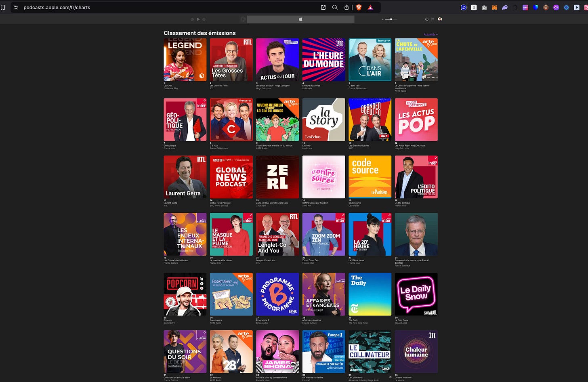Open the Chaleur humaine cover art
The width and height of the screenshot is (588, 382).
(416, 352)
